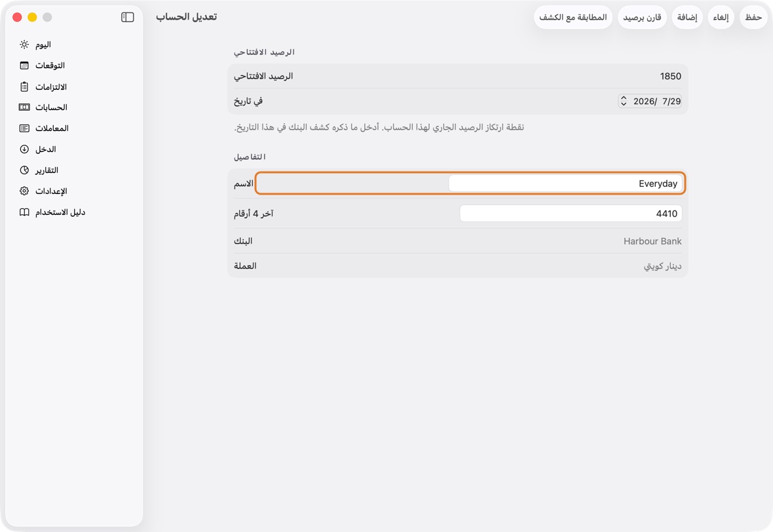Open الحسابات in the sidebar

pyautogui.click(x=51, y=107)
